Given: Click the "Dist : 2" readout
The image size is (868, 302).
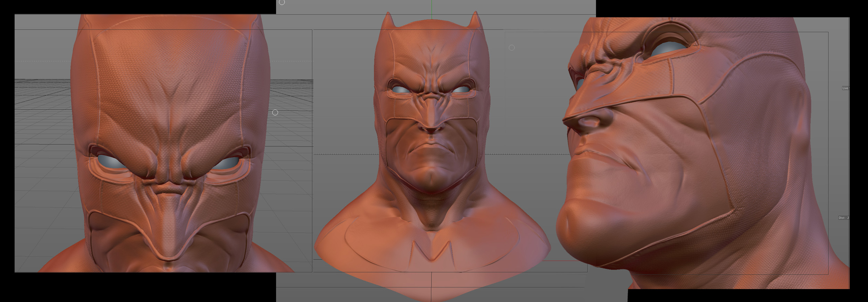Looking at the screenshot, I should 844,218.
